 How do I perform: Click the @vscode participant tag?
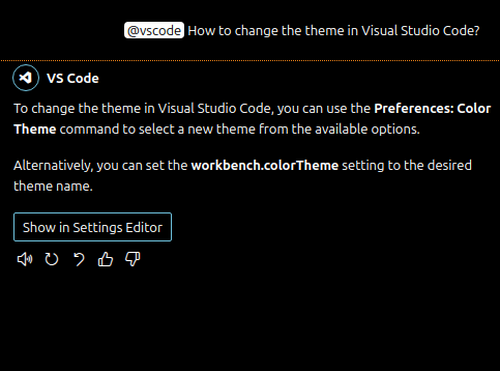[154, 30]
